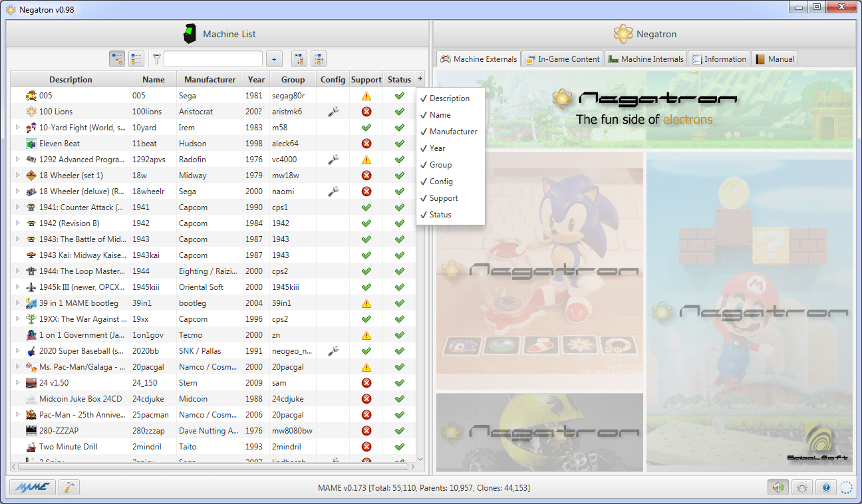Open the help question mark button
This screenshot has width=862, height=504.
click(x=826, y=487)
